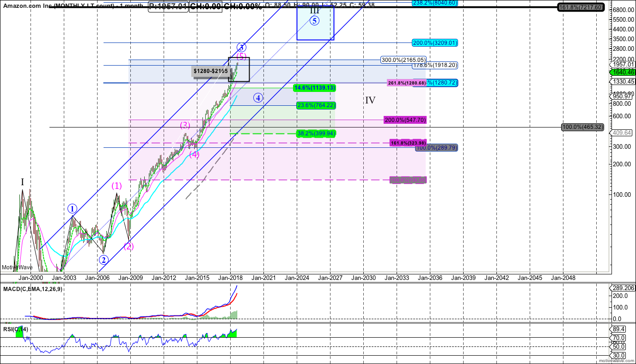
Task: Click the 1957.01 price axis tag
Action: pos(622,64)
